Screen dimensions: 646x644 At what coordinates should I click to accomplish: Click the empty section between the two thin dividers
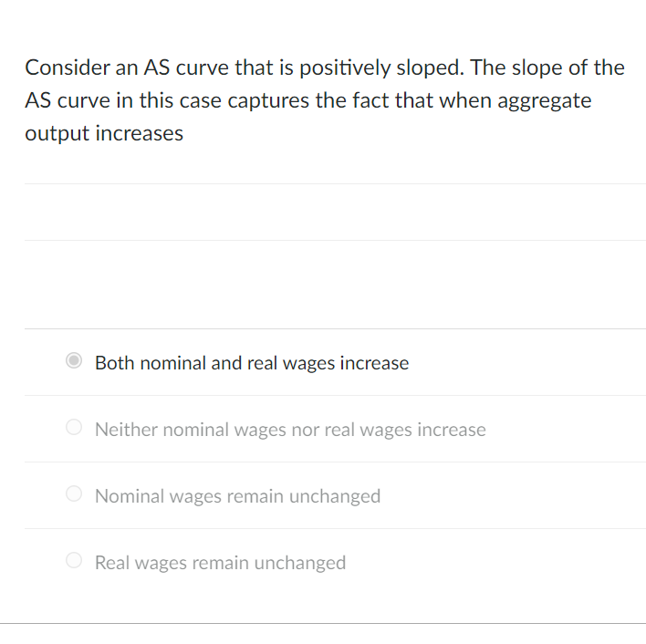pyautogui.click(x=335, y=212)
